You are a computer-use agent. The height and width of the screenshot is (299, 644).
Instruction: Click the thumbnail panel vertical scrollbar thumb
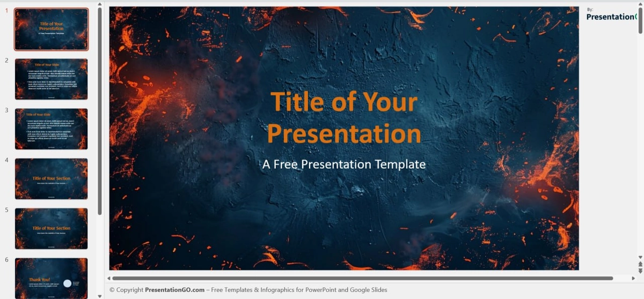pyautogui.click(x=100, y=111)
